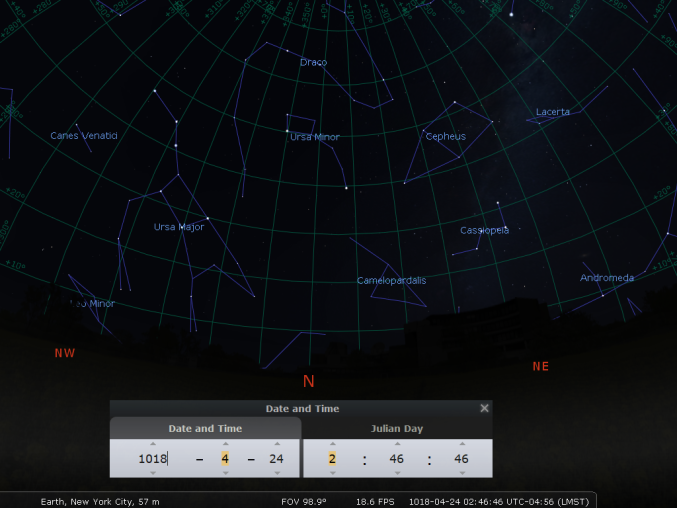Click the year field showing 1018
Image resolution: width=677 pixels, height=508 pixels.
153,458
